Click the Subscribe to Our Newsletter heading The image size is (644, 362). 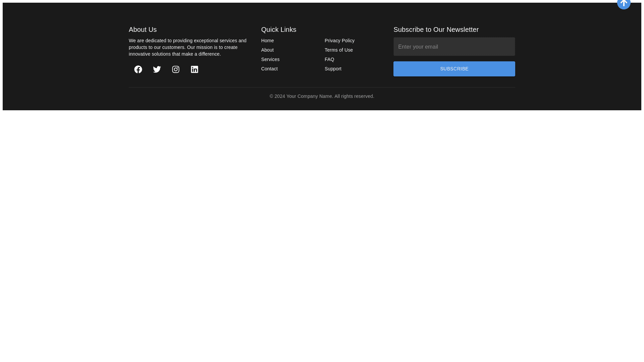click(x=436, y=29)
